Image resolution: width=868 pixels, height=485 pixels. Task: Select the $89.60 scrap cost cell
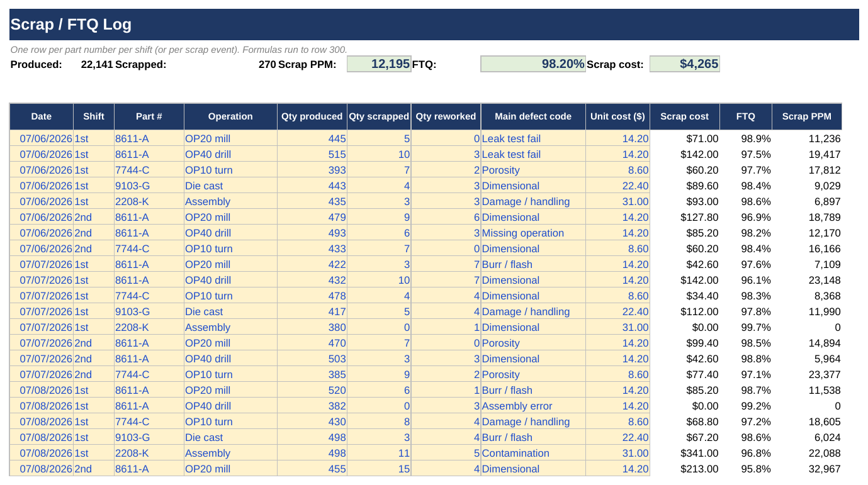point(684,186)
